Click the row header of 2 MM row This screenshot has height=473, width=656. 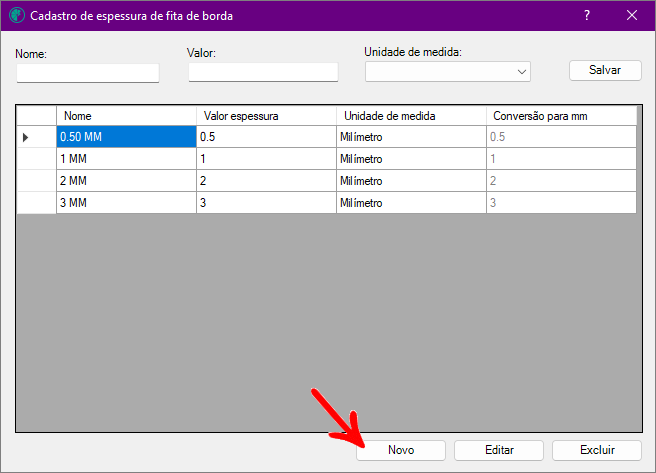[36, 181]
